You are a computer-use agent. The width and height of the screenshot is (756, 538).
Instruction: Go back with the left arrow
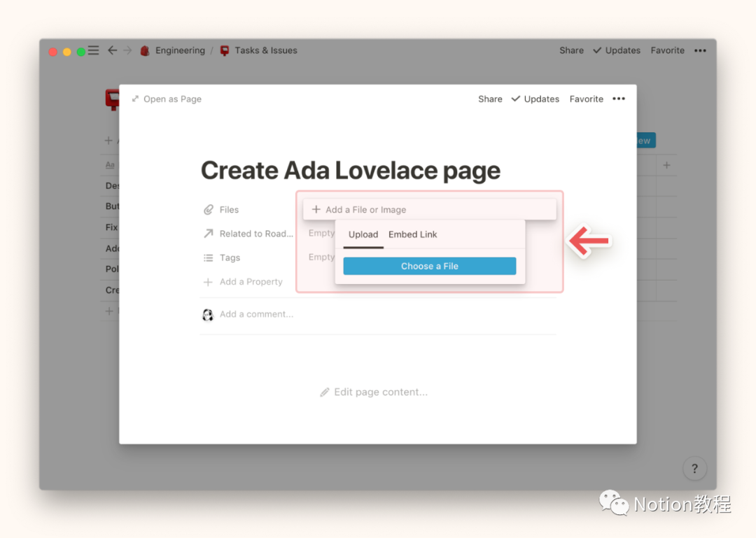point(112,50)
